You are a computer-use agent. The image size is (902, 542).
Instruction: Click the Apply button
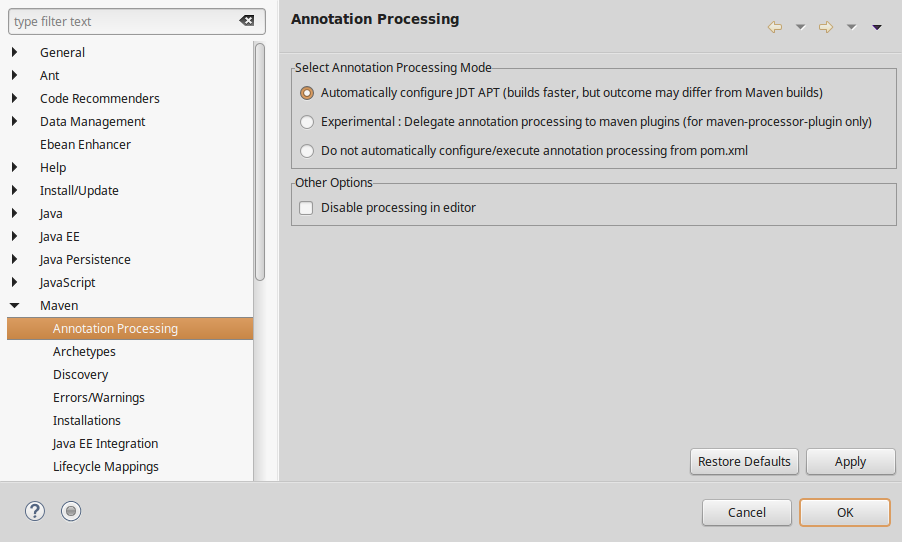point(850,461)
